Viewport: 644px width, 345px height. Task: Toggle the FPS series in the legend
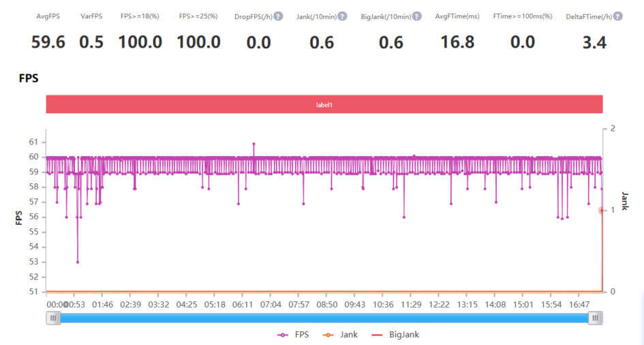(292, 335)
